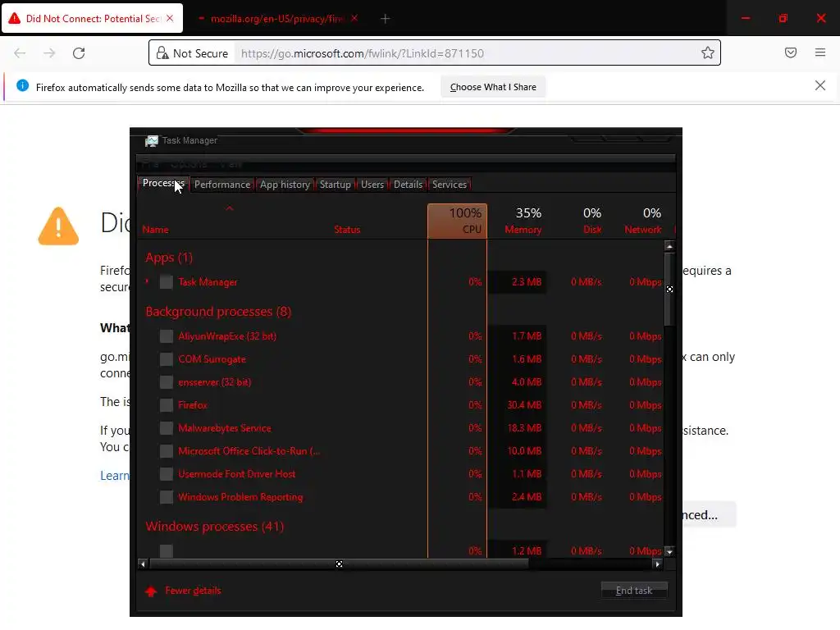Select the 'Apps (1)' group heading
The image size is (840, 630).
[x=169, y=258]
